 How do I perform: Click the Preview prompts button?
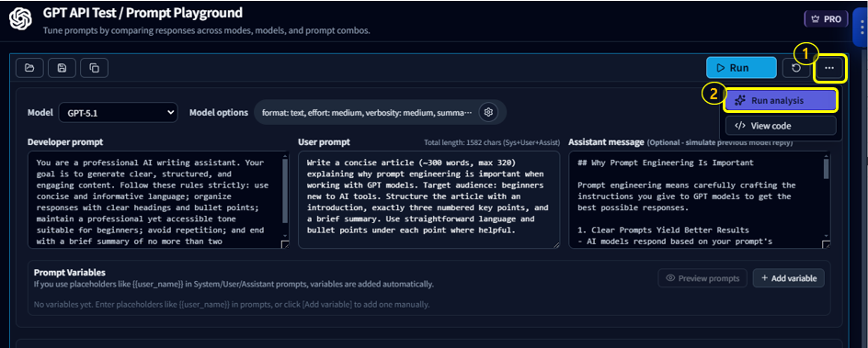click(702, 278)
